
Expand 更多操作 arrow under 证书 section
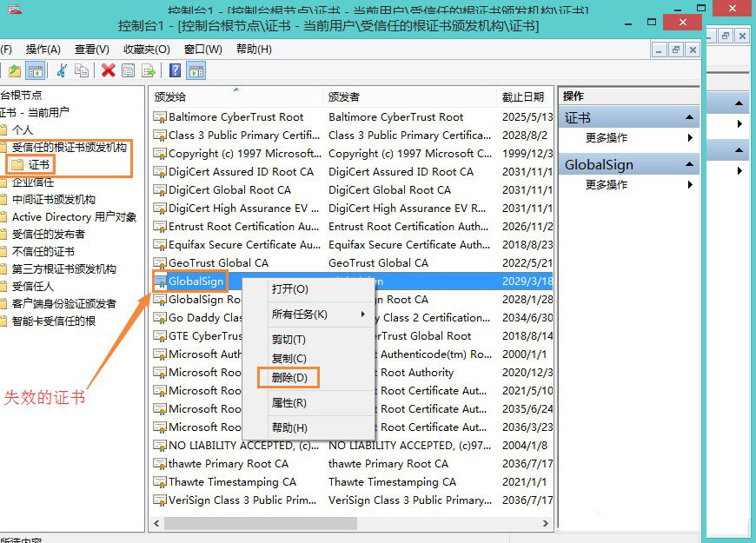point(691,138)
